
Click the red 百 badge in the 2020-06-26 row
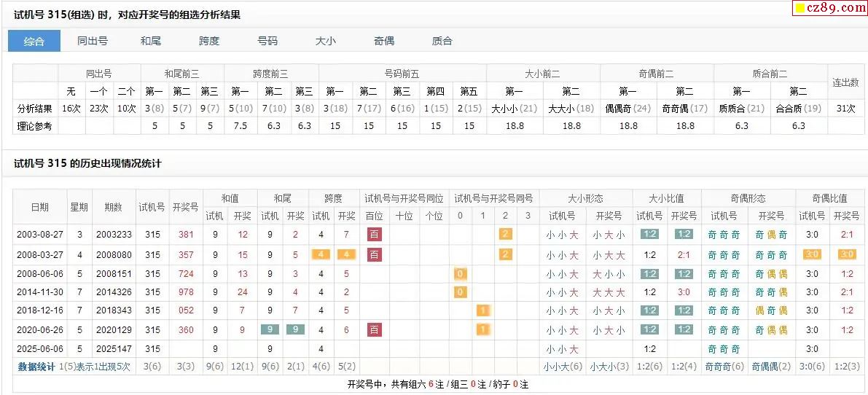point(375,329)
